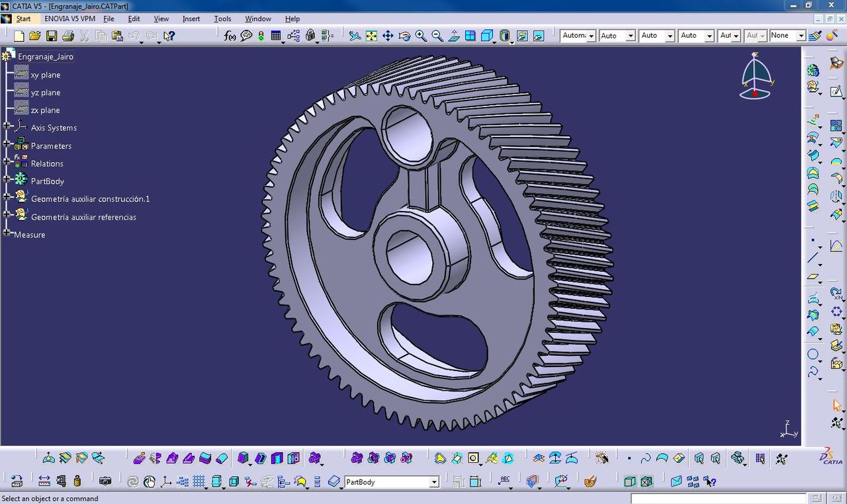Click the CATIA compass in the viewport
The image size is (847, 504).
(756, 76)
